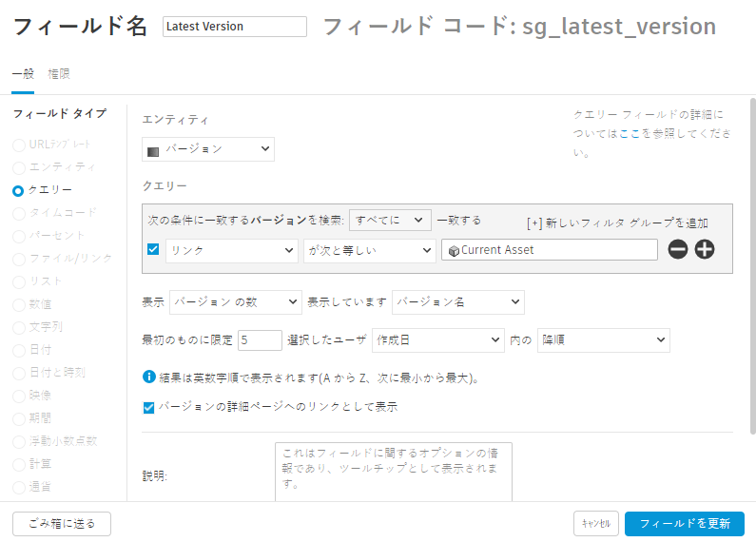Open the エンティティ dropdown
Viewport: 756px width, 542px height.
point(207,149)
